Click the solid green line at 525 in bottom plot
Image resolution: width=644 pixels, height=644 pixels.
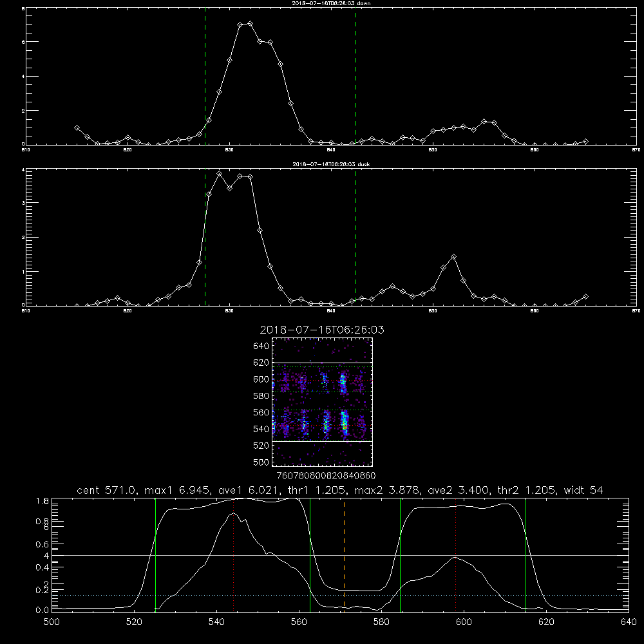(x=155, y=555)
